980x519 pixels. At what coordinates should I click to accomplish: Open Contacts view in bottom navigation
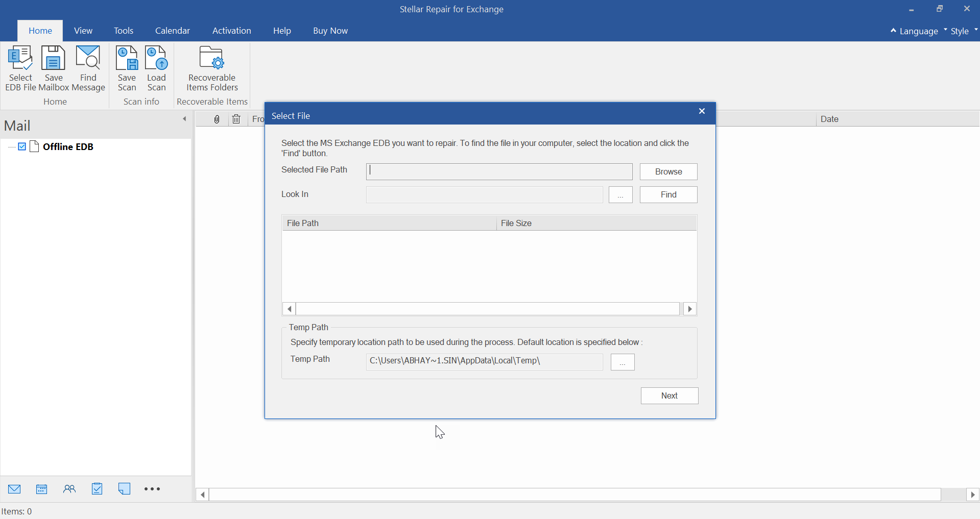tap(69, 489)
